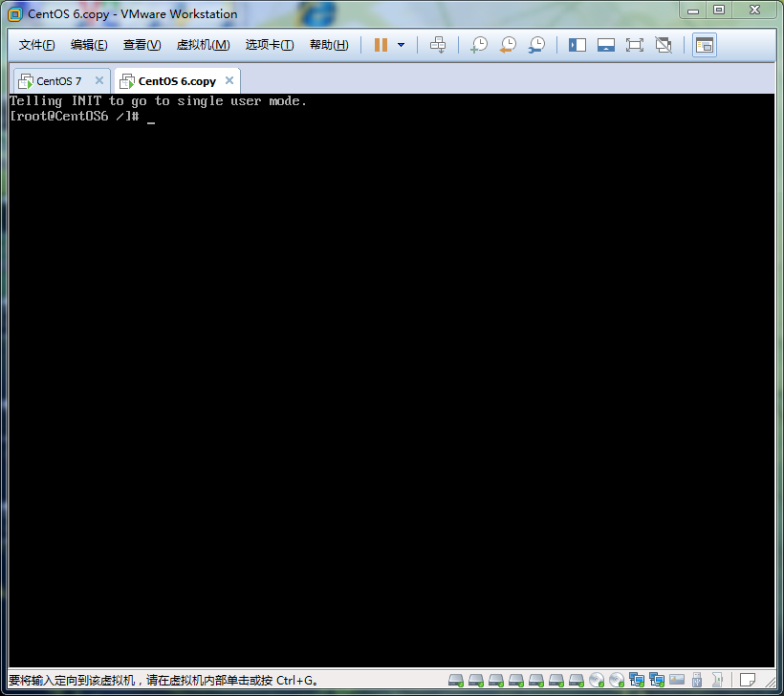Open the 帮助(H) menu
The height and width of the screenshot is (696, 784).
point(329,45)
